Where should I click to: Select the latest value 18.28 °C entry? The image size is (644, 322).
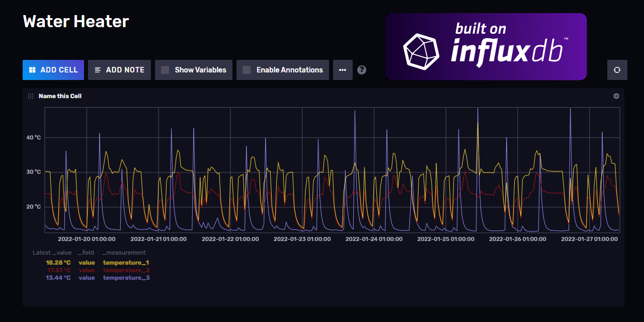tap(58, 262)
